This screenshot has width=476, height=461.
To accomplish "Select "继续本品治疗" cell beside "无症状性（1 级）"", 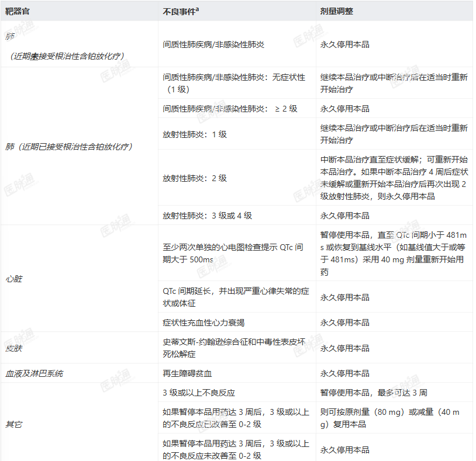I will click(394, 83).
